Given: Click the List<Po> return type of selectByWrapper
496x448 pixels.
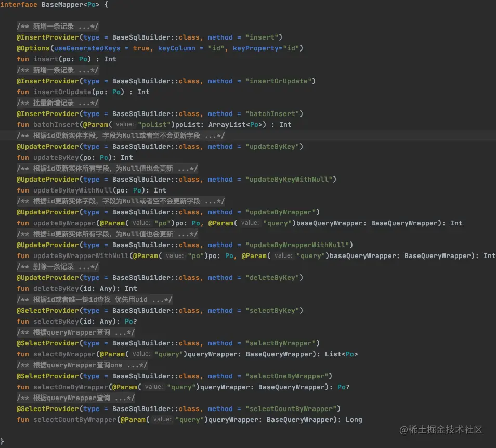Looking at the screenshot, I should [x=341, y=354].
